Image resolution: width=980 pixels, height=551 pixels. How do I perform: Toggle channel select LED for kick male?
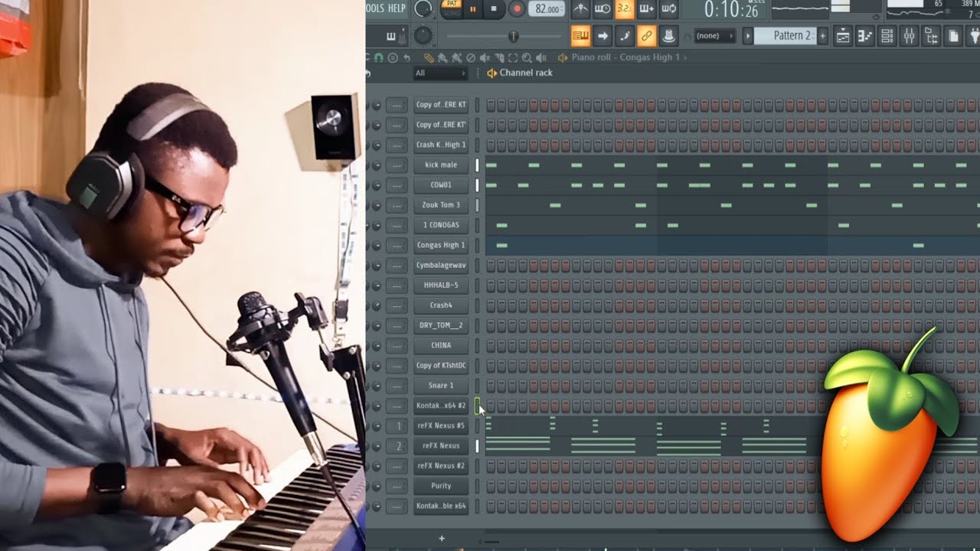477,165
